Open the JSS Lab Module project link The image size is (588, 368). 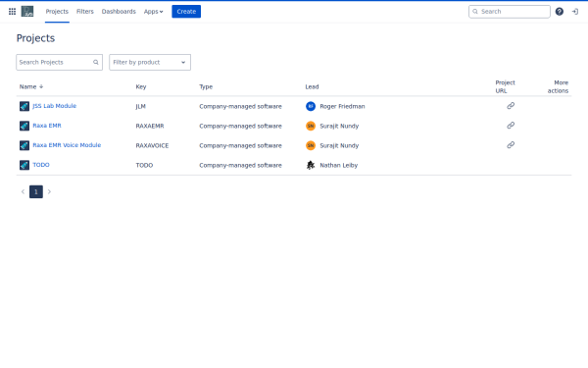[54, 106]
